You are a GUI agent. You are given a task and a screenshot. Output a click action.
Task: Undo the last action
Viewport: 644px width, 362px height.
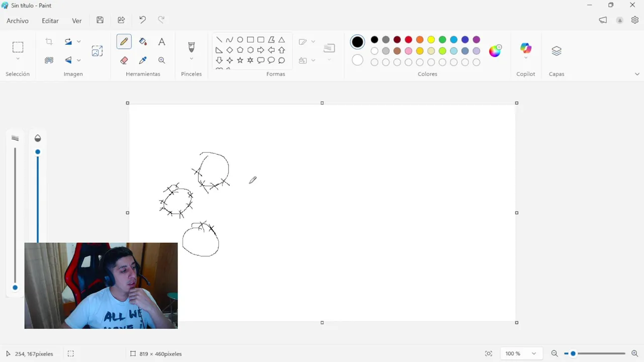coord(142,20)
